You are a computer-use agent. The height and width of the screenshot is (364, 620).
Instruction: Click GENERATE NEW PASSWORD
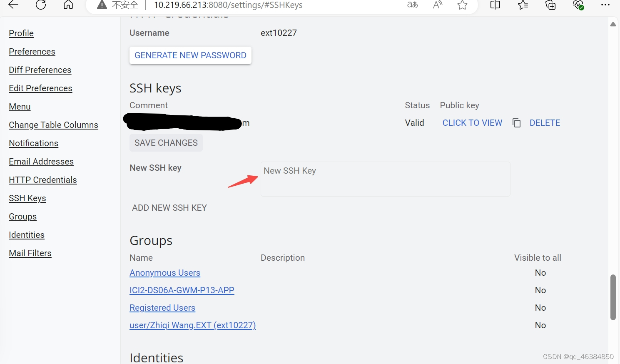pyautogui.click(x=190, y=55)
